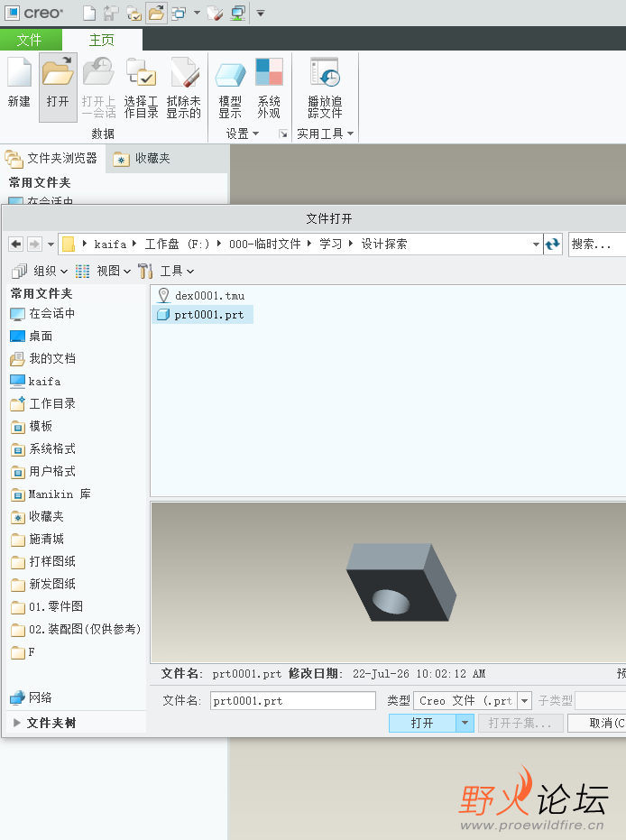Click 学习 in the address path
626x840 pixels.
330,245
